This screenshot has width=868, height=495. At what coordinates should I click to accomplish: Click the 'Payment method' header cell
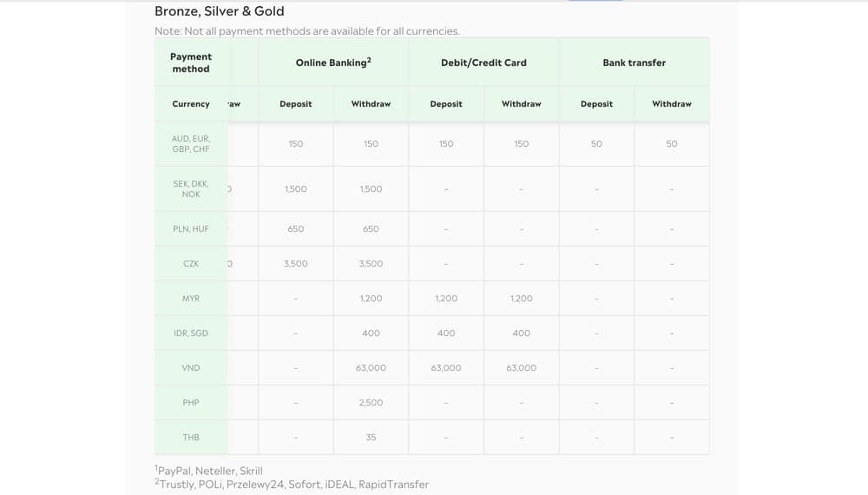191,63
